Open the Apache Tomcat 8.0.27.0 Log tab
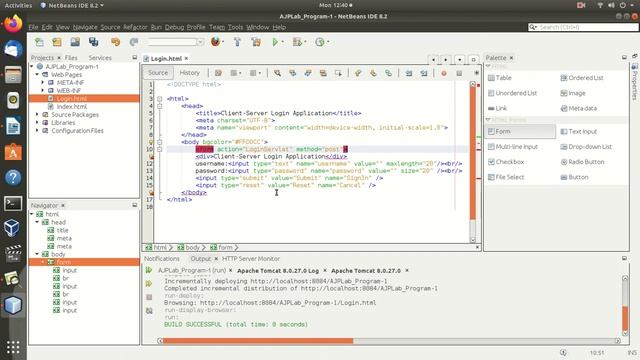Screen dimensions: 640x360 (x=278, y=271)
